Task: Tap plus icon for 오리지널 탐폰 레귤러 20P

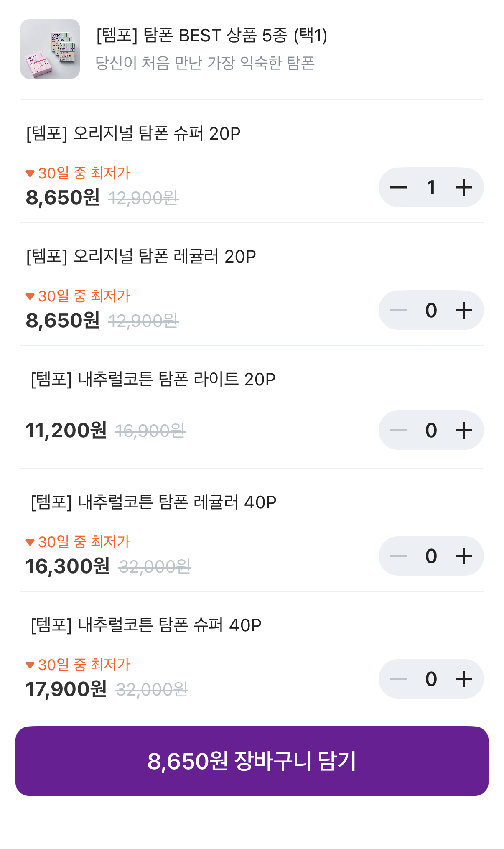Action: (x=463, y=310)
